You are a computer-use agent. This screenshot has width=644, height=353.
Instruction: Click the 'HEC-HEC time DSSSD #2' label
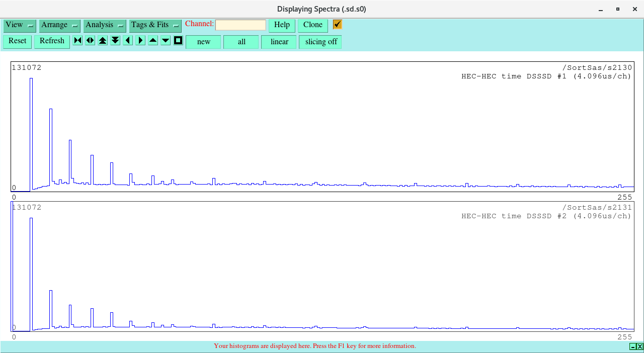514,216
